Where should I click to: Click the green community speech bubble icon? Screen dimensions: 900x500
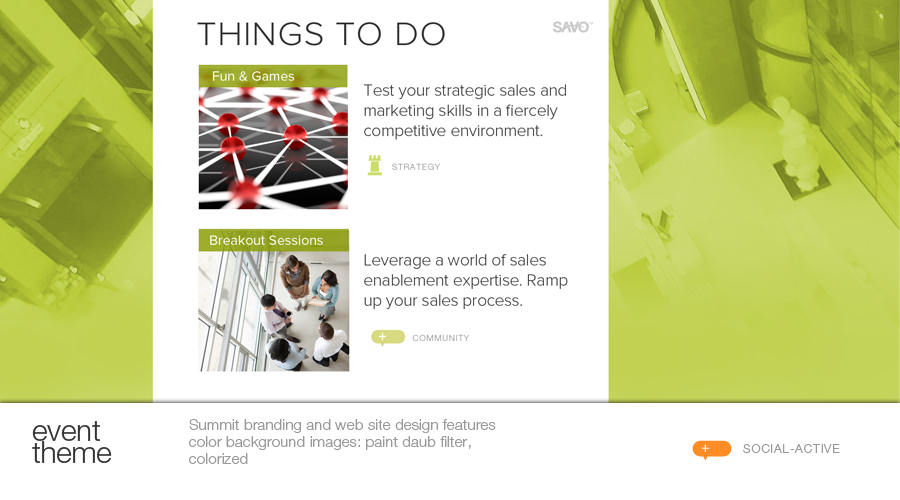point(387,337)
